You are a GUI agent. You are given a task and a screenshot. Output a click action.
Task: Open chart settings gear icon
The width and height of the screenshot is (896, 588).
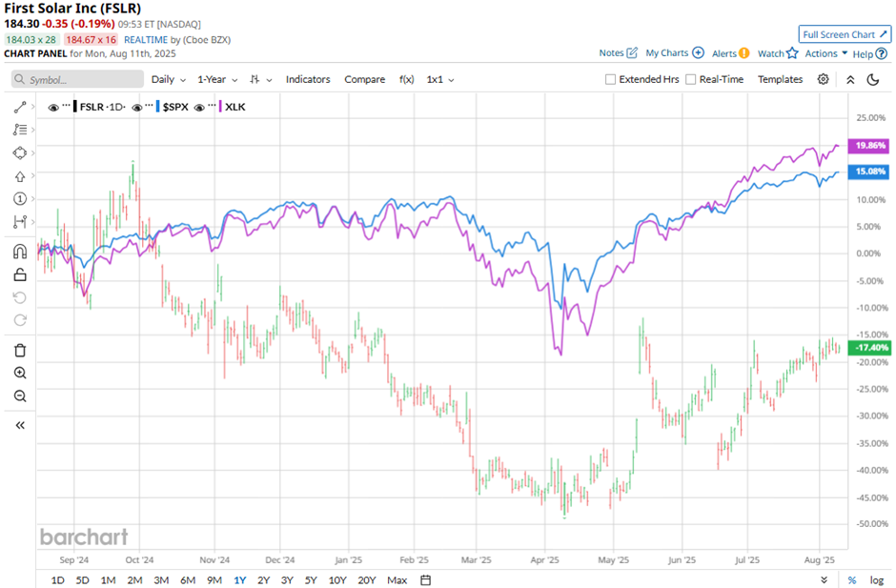pos(823,79)
